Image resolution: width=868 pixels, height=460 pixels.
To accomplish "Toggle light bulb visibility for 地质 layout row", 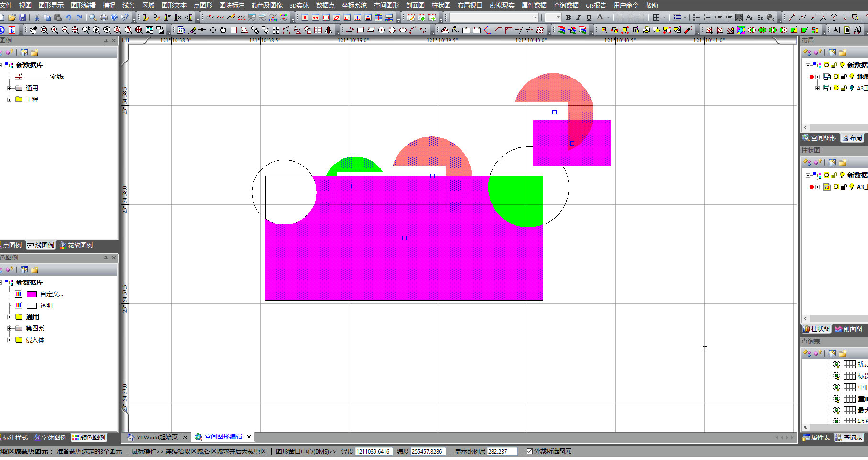I will (852, 77).
